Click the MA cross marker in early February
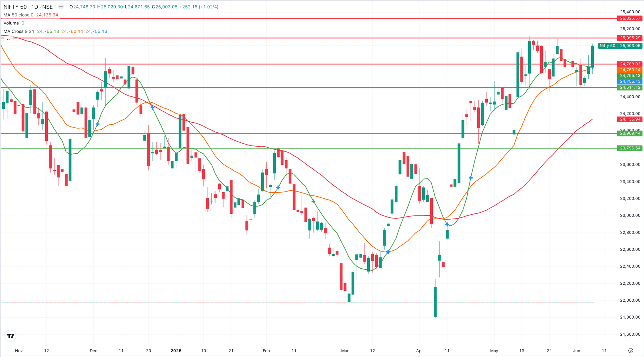This screenshot has height=357, width=644. 278,188
